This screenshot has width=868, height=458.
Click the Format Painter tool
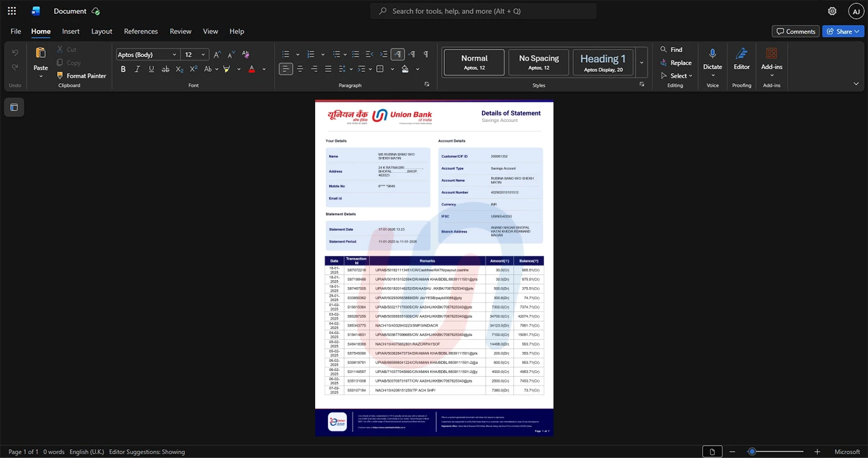pyautogui.click(x=81, y=76)
